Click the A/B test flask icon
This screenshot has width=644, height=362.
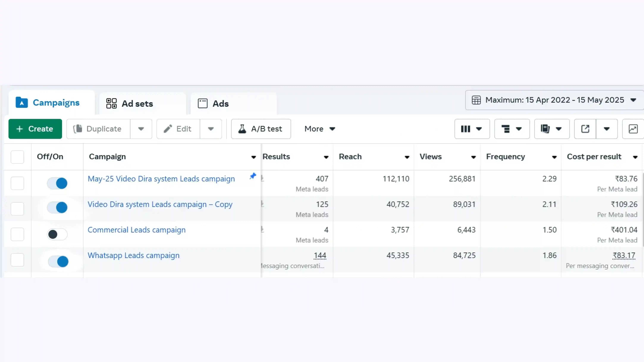(x=242, y=129)
